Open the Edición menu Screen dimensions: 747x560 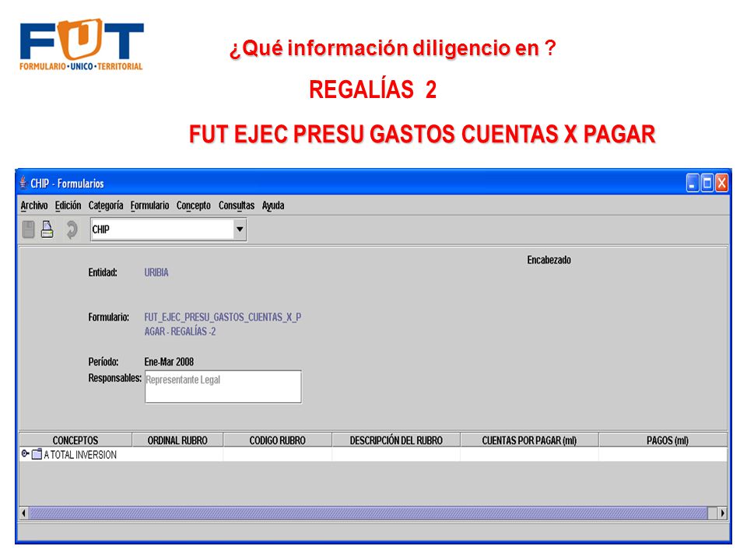(68, 205)
